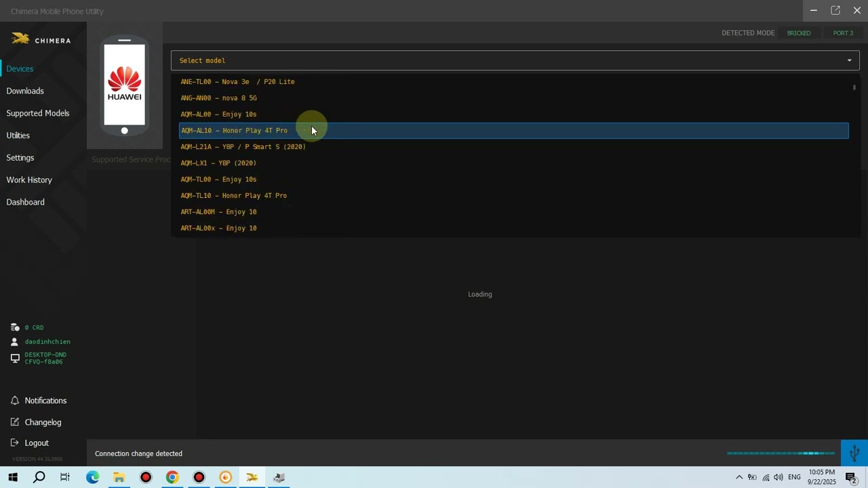The width and height of the screenshot is (868, 488).
Task: Select ART-AL00x – Enjoy 10
Action: tap(513, 228)
